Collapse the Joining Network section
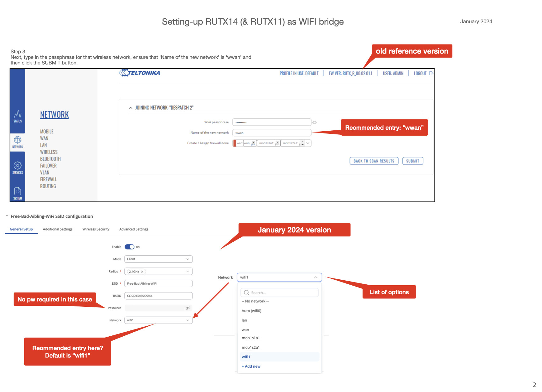Viewport: 542px width, 392px height. click(131, 108)
